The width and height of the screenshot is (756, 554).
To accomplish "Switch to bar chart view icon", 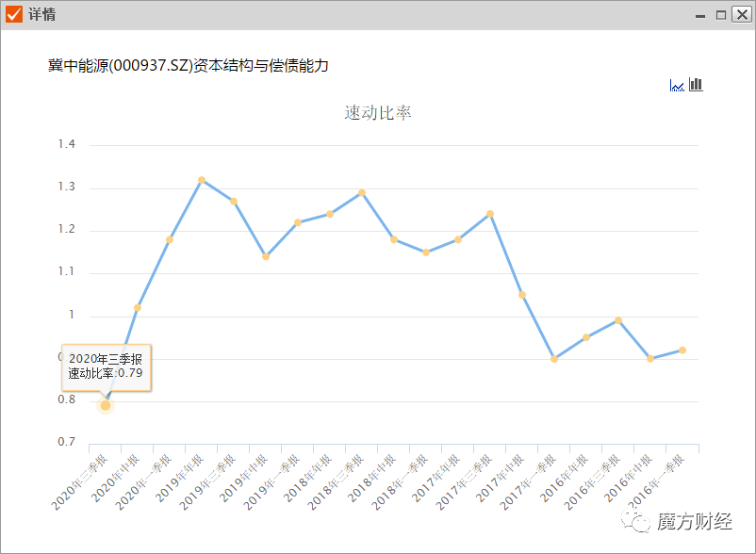I will point(696,84).
